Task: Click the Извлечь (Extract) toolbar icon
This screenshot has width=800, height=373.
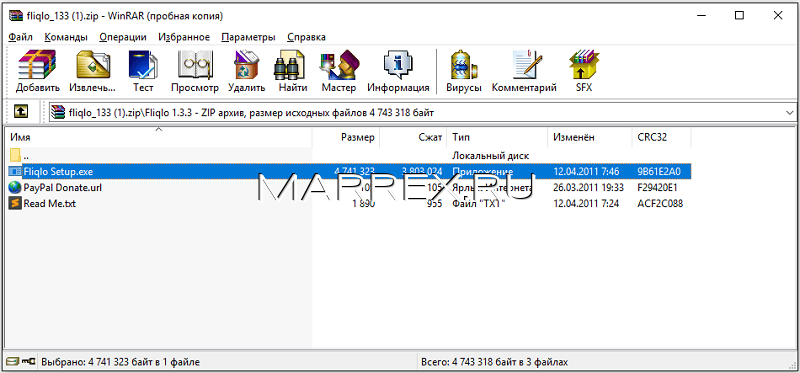Action: coord(93,65)
